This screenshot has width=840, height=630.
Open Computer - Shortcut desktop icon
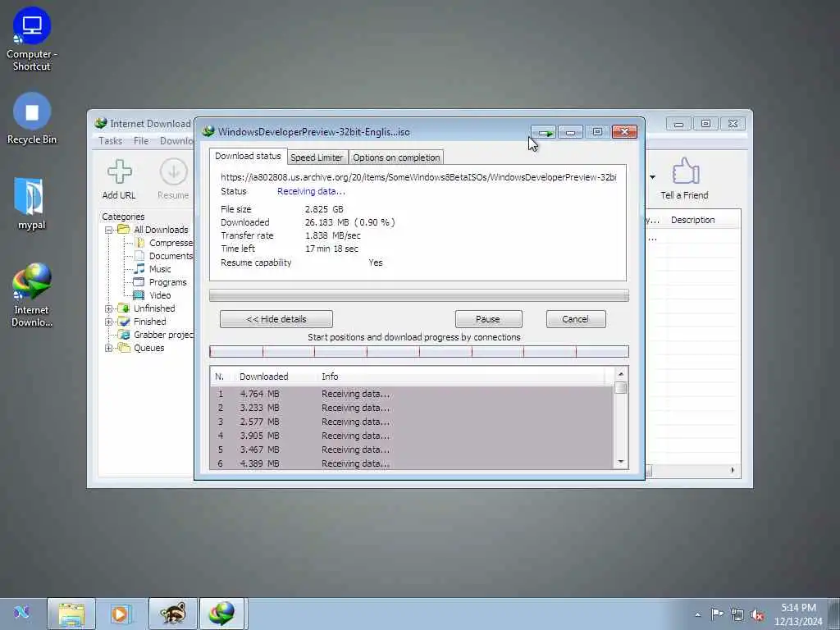[32, 39]
